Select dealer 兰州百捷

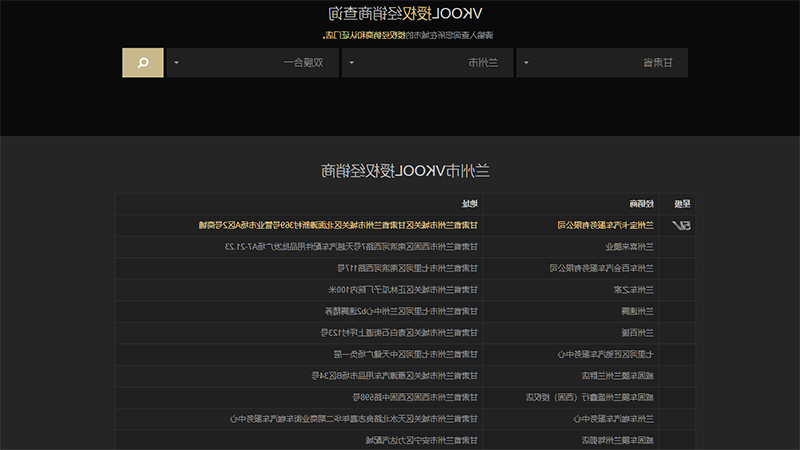pyautogui.click(x=637, y=333)
